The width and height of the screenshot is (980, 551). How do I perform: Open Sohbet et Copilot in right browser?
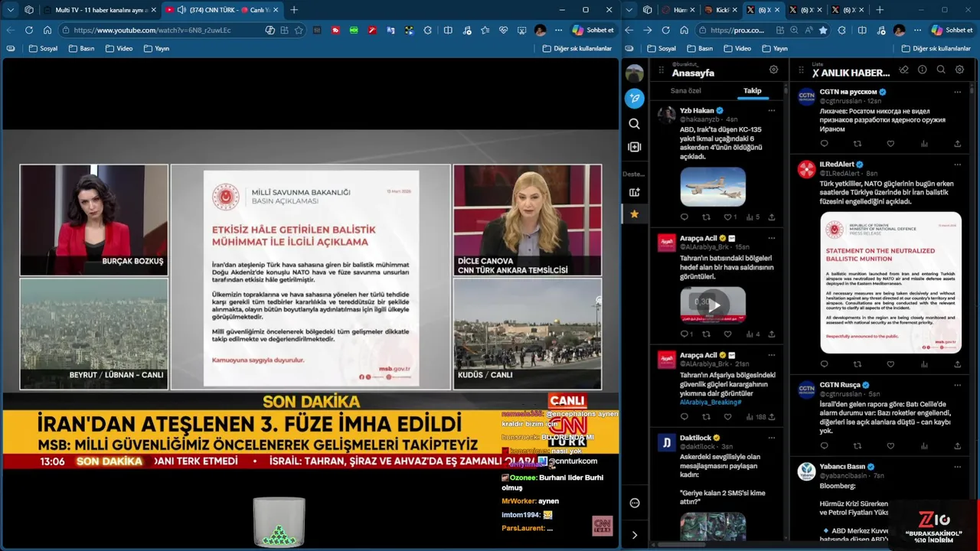click(x=952, y=30)
